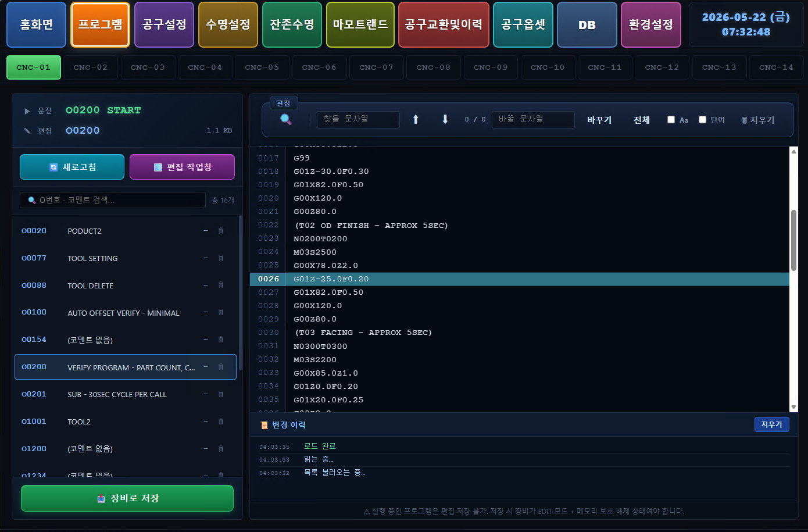Select program O0100 AUTO OFFSET VERIFY
808x532 pixels.
(x=126, y=313)
